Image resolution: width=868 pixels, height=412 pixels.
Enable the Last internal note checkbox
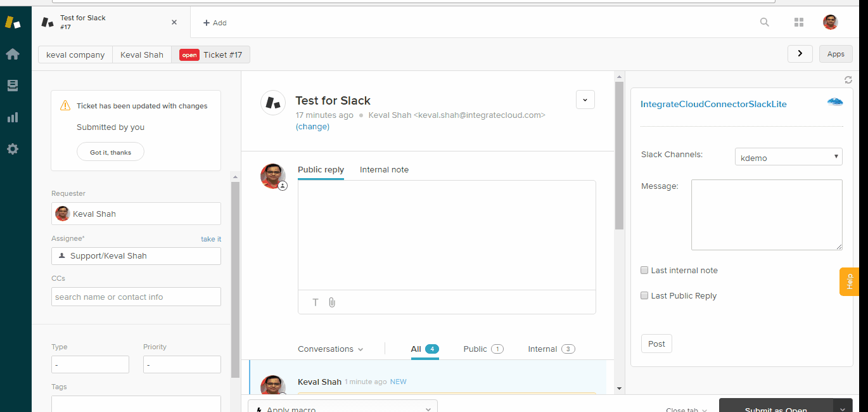(x=645, y=270)
